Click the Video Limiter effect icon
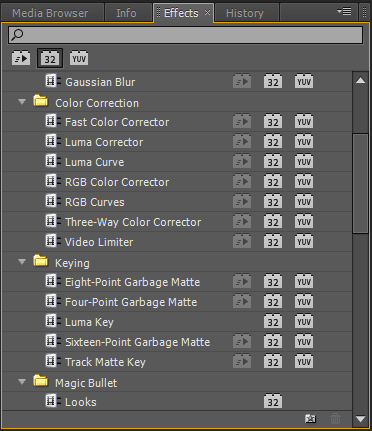Screen dimensions: 372x431 click(53, 241)
